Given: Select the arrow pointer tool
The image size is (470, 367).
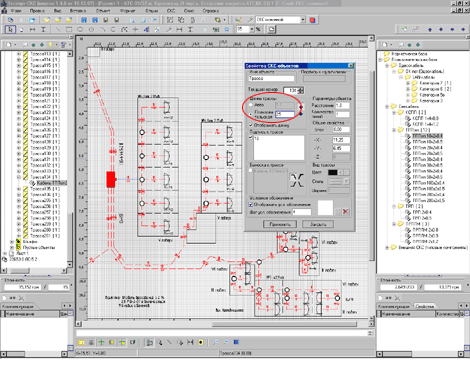Looking at the screenshot, I should click(10, 29).
